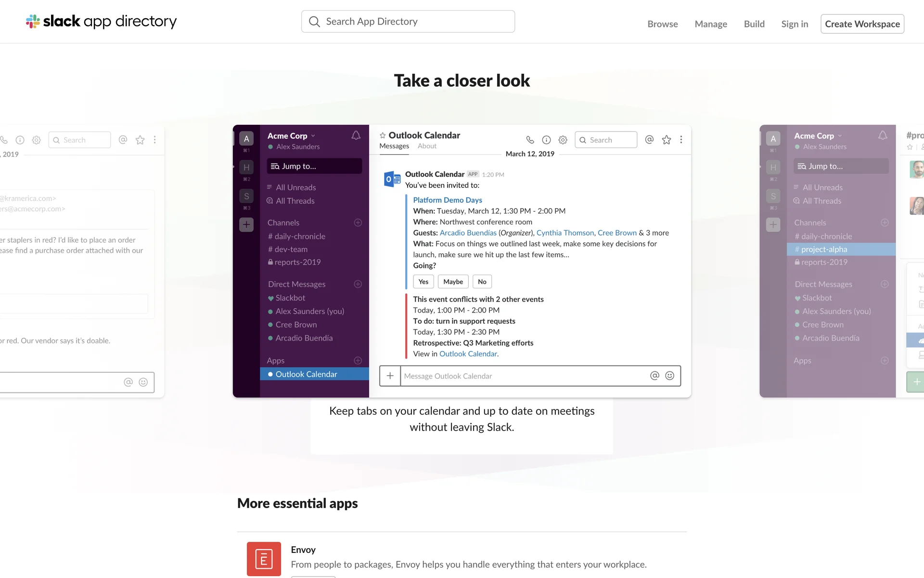Click the plus icon beside Channels
The height and width of the screenshot is (578, 924).
[358, 223]
